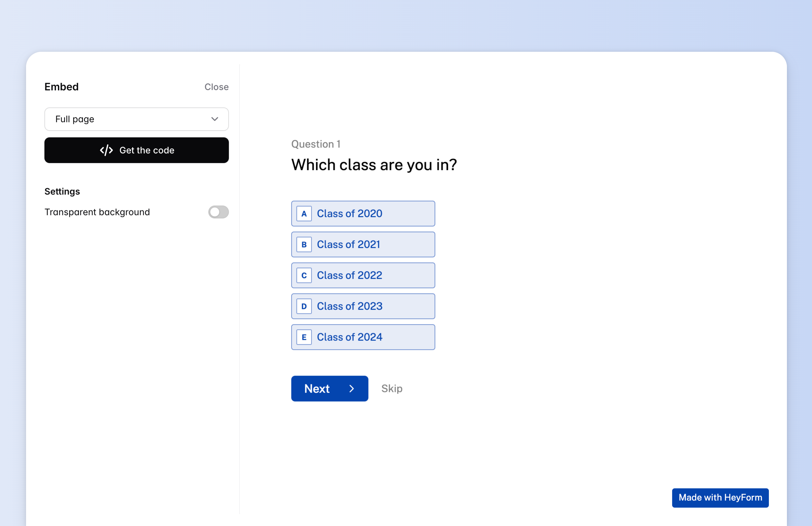Click the code brackets icon
This screenshot has width=812, height=526.
[106, 150]
